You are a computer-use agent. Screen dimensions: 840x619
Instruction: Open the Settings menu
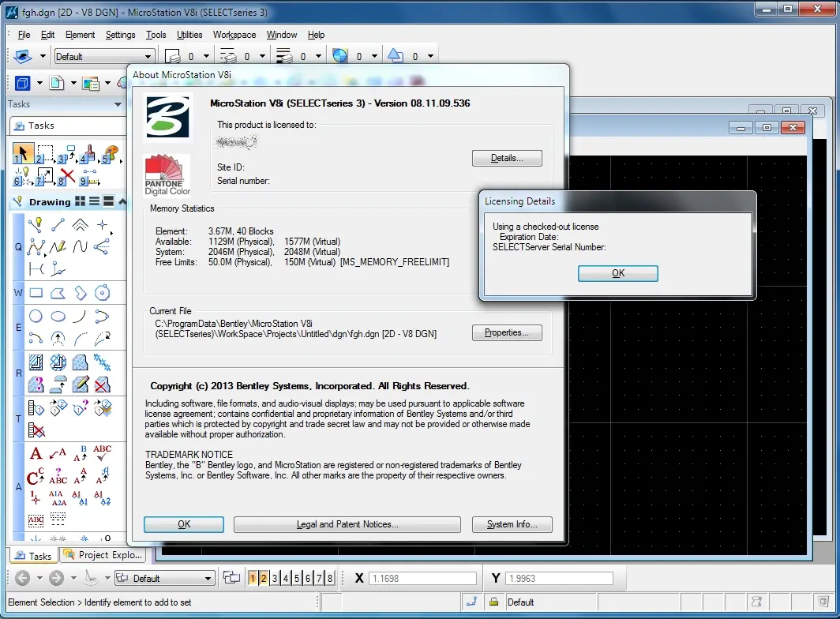120,34
